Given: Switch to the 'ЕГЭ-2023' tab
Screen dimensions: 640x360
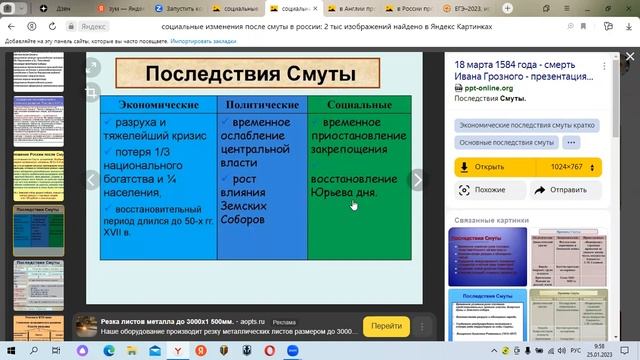Looking at the screenshot, I should [466, 8].
